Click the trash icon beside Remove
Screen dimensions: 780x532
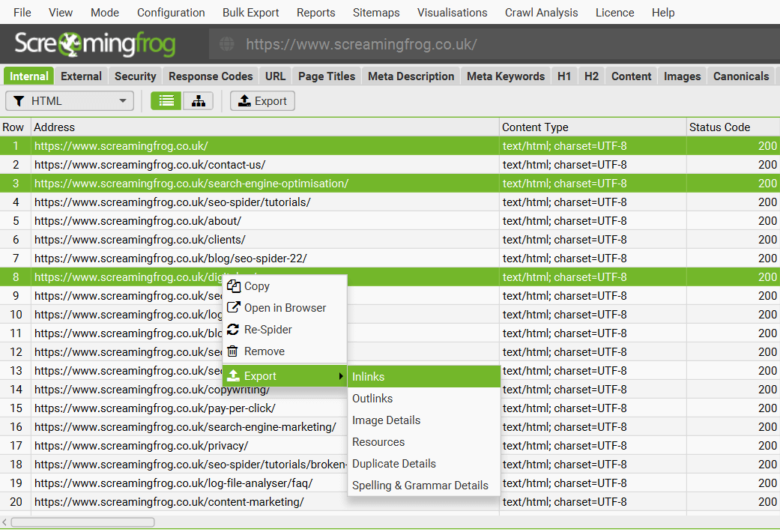point(235,351)
